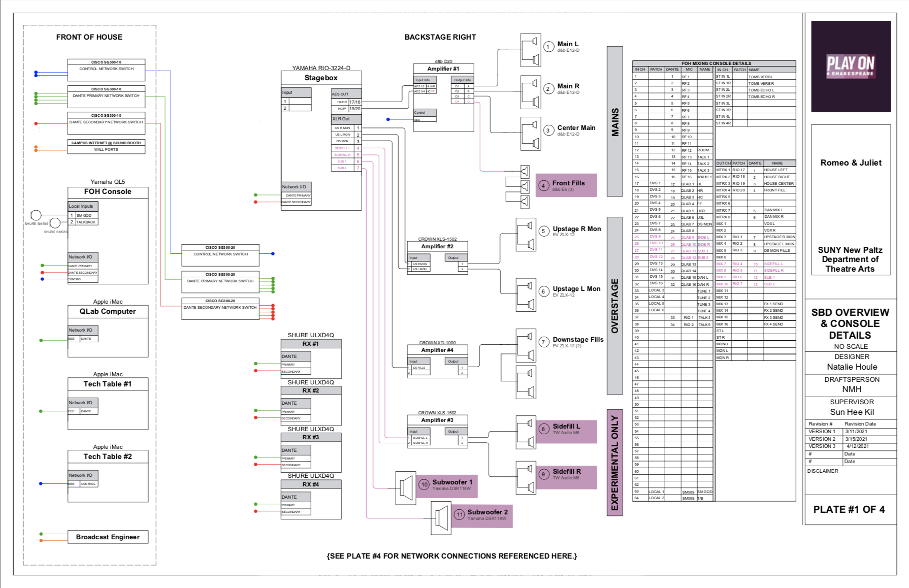Select the Subwoofer 2 speaker symbol
The width and height of the screenshot is (909, 588).
(441, 518)
